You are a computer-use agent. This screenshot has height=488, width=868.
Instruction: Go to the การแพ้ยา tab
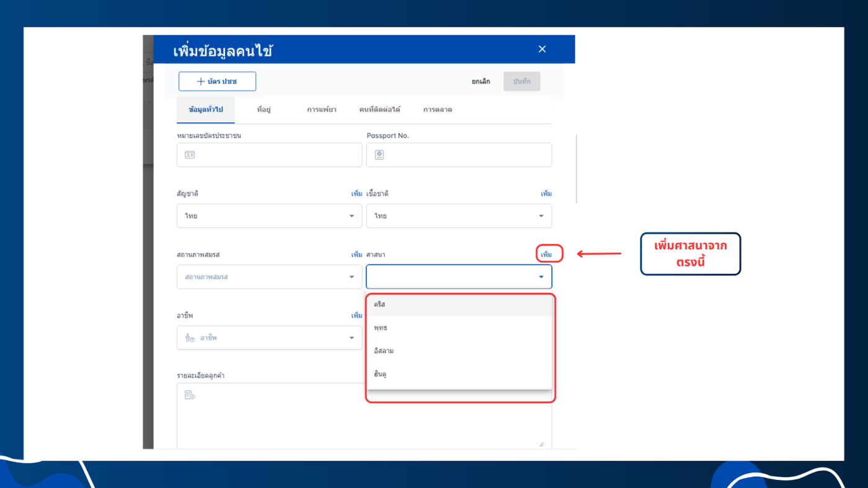321,110
